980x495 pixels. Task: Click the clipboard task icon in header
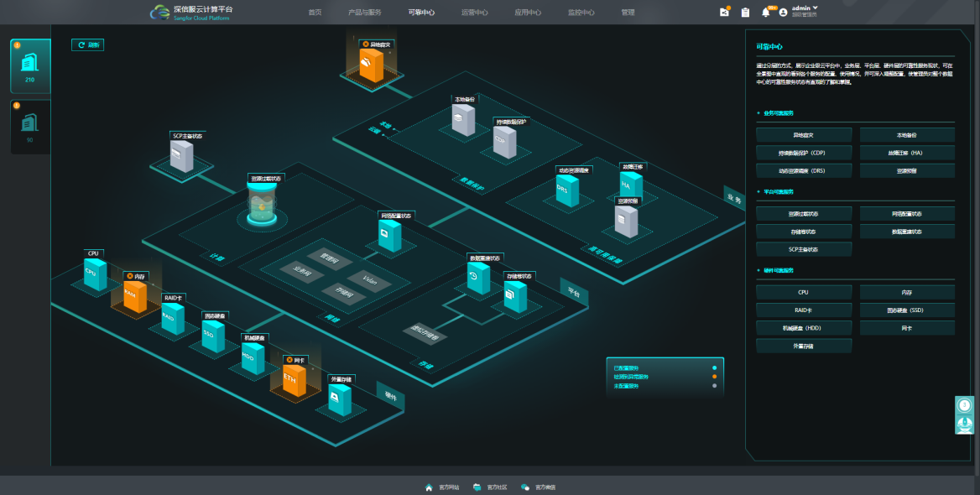[745, 12]
